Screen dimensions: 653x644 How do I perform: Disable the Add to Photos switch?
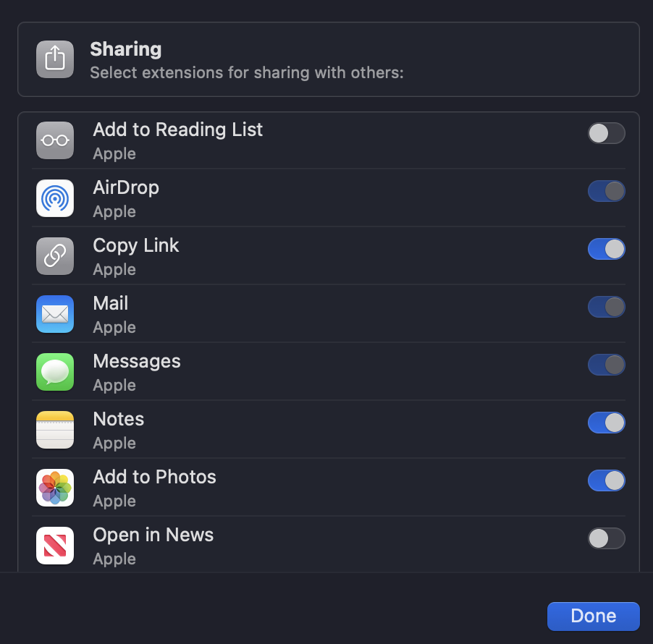[x=607, y=480]
